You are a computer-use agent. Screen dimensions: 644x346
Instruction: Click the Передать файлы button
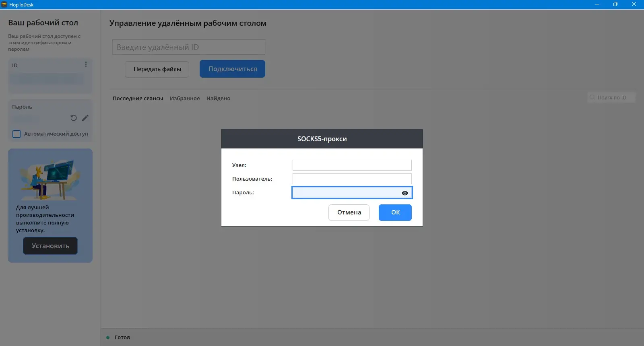[157, 69]
